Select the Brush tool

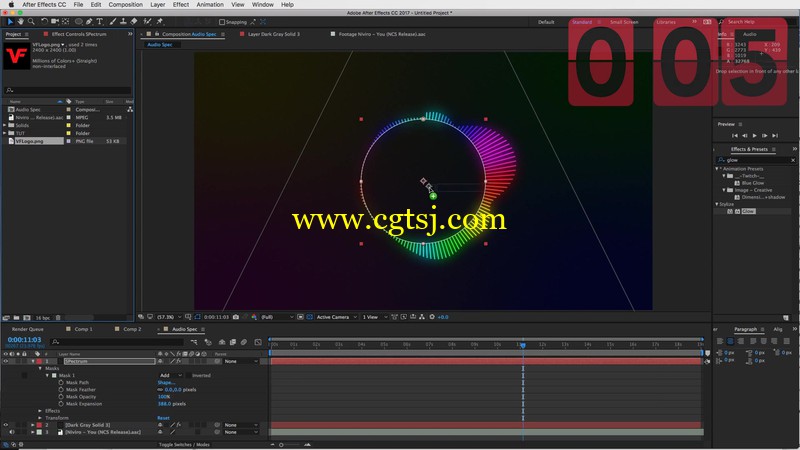[x=113, y=21]
